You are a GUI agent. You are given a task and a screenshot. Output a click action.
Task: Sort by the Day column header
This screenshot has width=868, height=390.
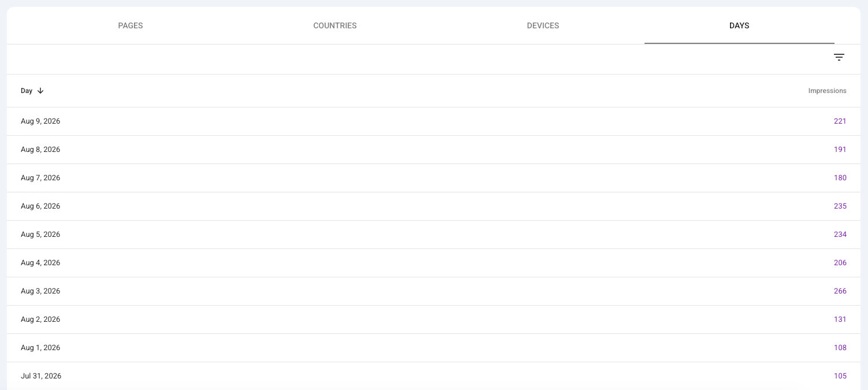[x=27, y=91]
